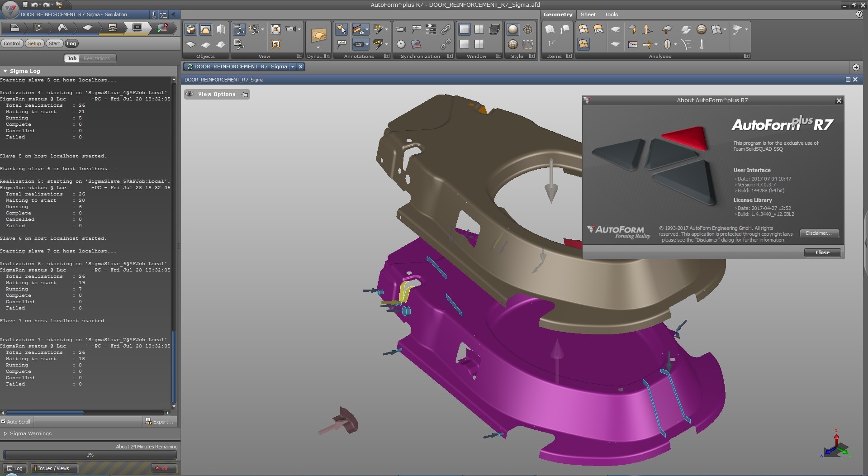Screen dimensions: 868x476
Task: Open the view direction dropdown arrow in the View group
Action: [x=263, y=29]
